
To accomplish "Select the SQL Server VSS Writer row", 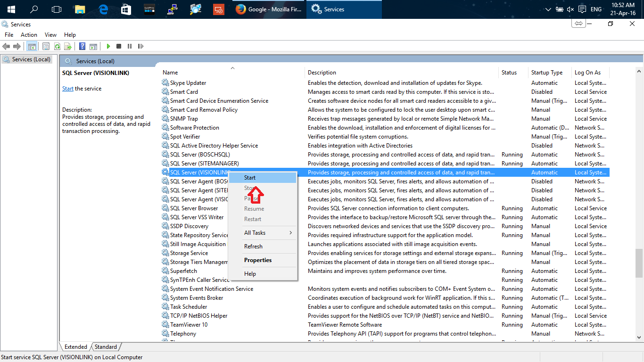I will (385, 217).
